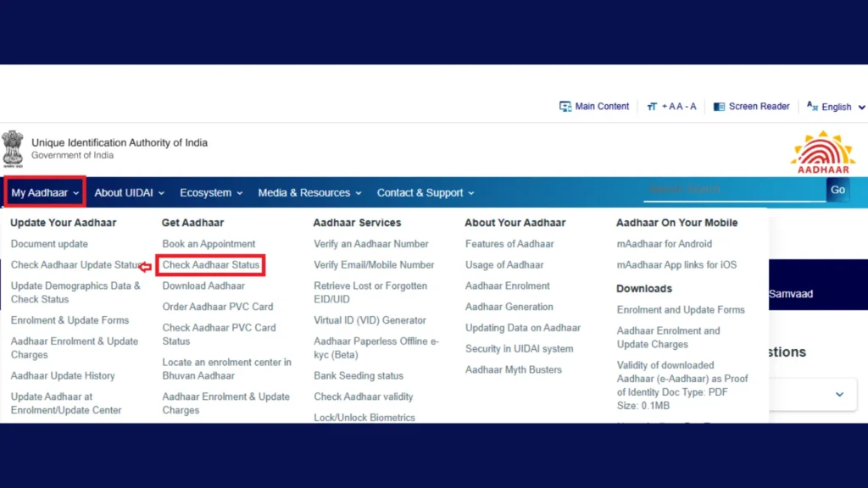Screen dimensions: 868x488
Task: Click + A A - A text size control
Action: coord(679,106)
